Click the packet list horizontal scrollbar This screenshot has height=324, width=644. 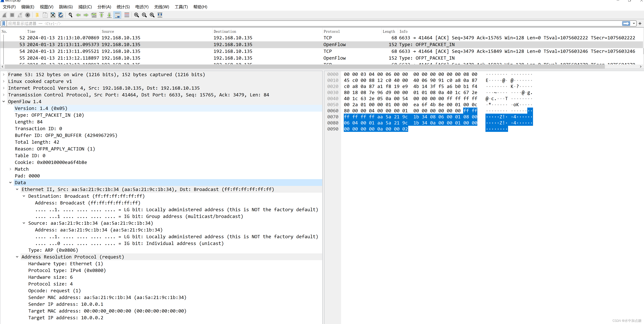[x=300, y=67]
